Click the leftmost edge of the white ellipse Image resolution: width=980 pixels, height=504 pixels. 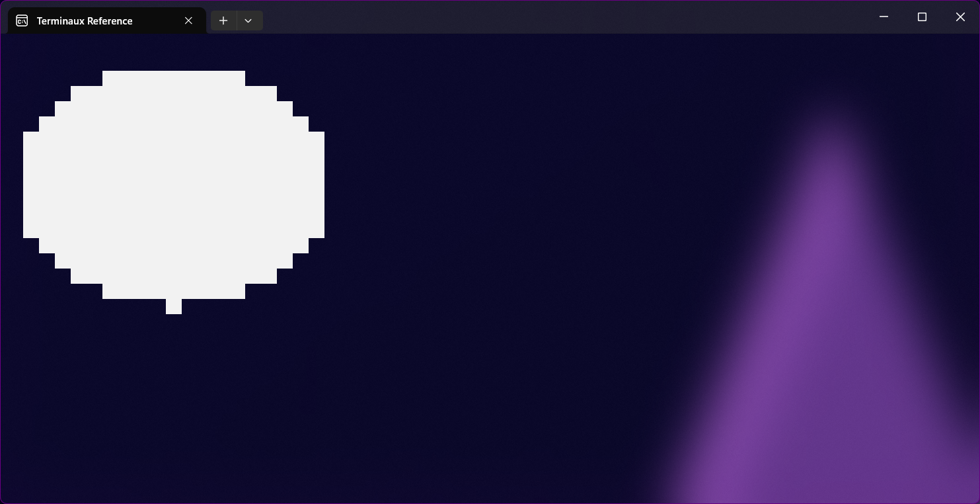click(x=26, y=185)
